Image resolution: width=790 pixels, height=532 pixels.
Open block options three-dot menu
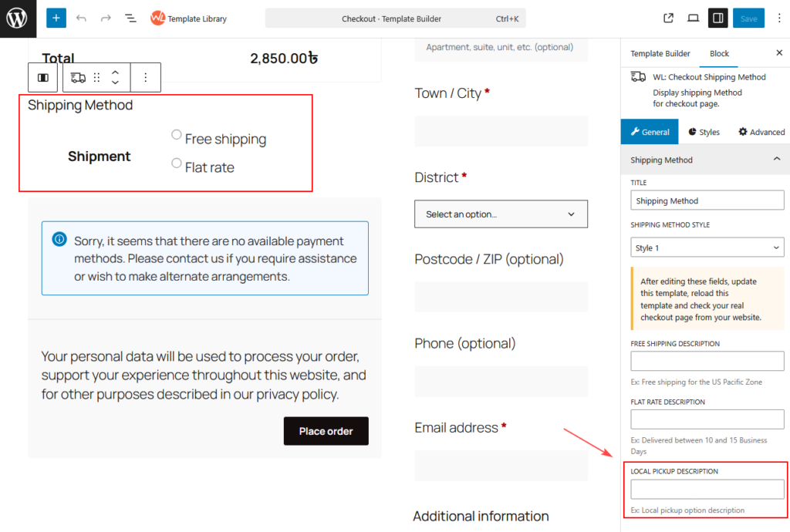click(146, 78)
